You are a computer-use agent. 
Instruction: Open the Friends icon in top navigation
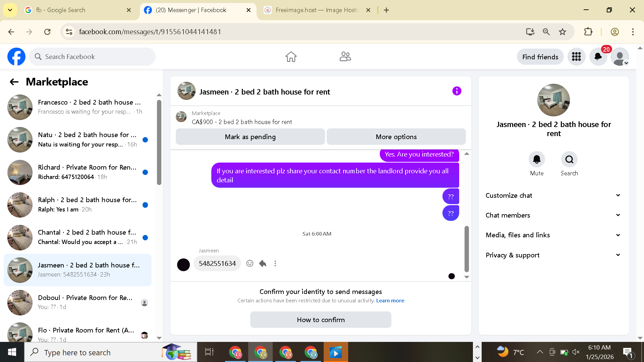tap(345, 57)
